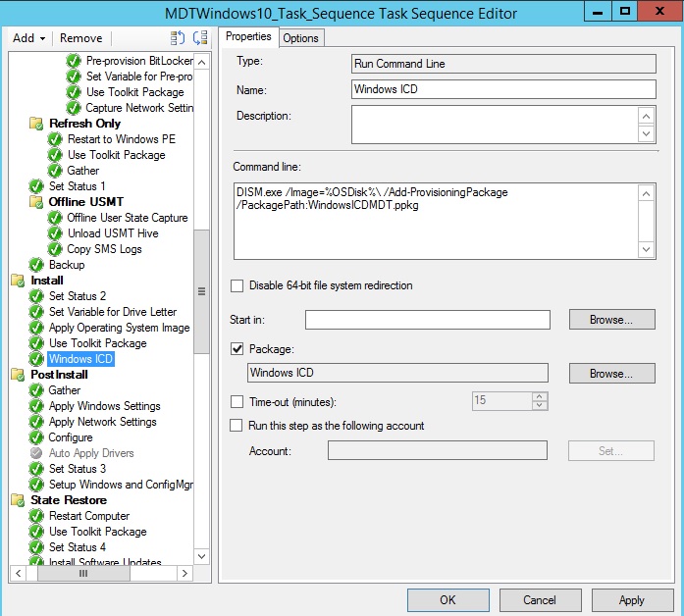Click the disabled Auto Apply Drivers step icon
The height and width of the screenshot is (616, 684).
[x=37, y=453]
